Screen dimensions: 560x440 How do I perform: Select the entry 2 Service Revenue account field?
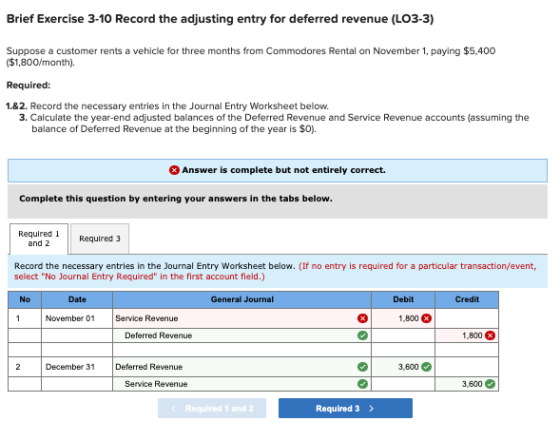tap(242, 384)
